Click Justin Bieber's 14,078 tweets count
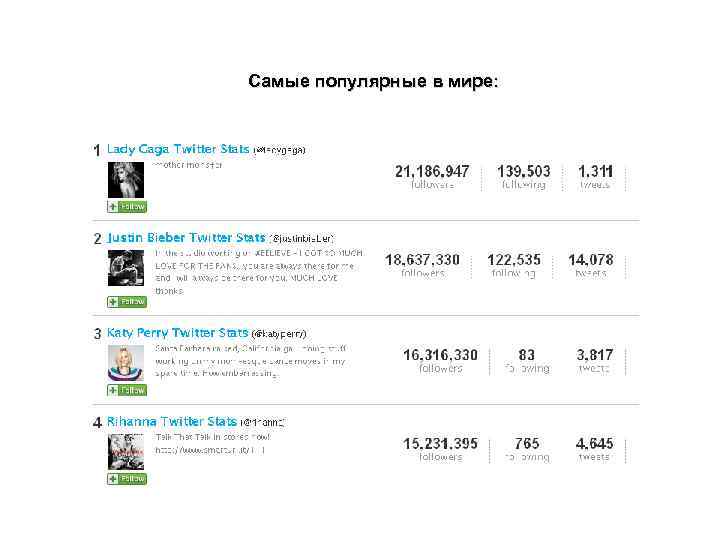 click(591, 260)
